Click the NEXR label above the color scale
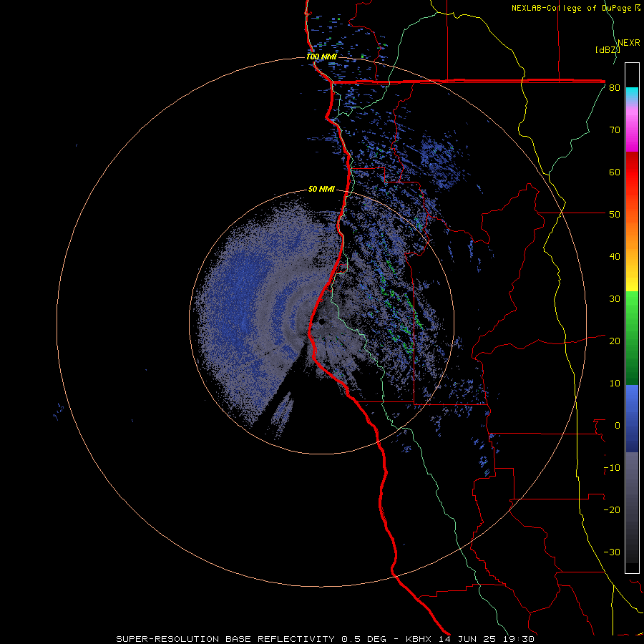 click(629, 43)
